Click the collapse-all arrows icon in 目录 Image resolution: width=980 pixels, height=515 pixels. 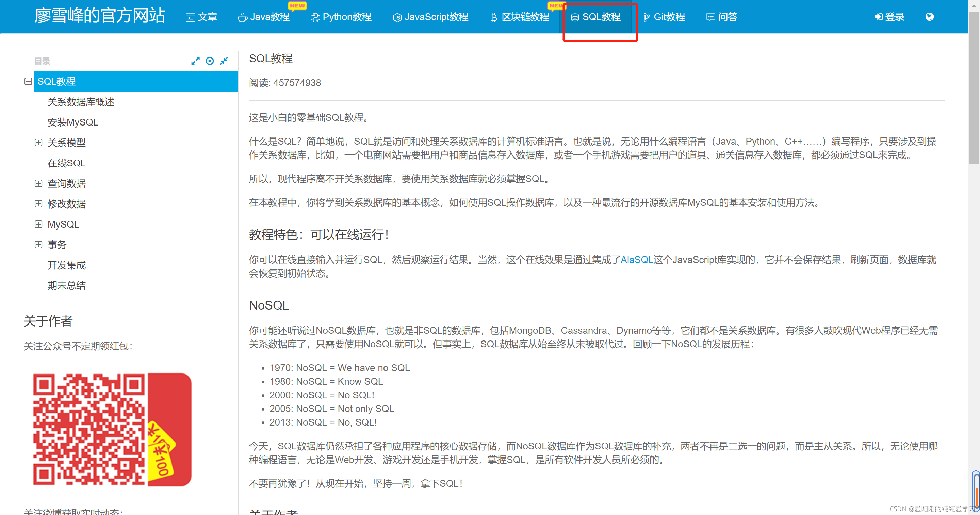[224, 61]
